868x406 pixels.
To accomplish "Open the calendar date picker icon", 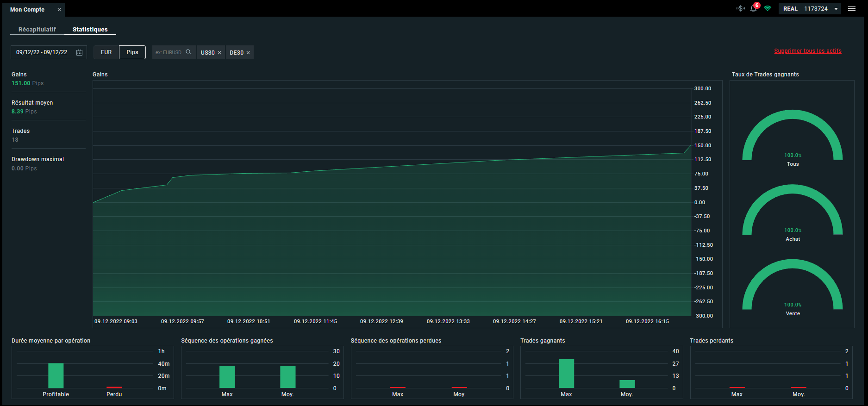I will (79, 52).
